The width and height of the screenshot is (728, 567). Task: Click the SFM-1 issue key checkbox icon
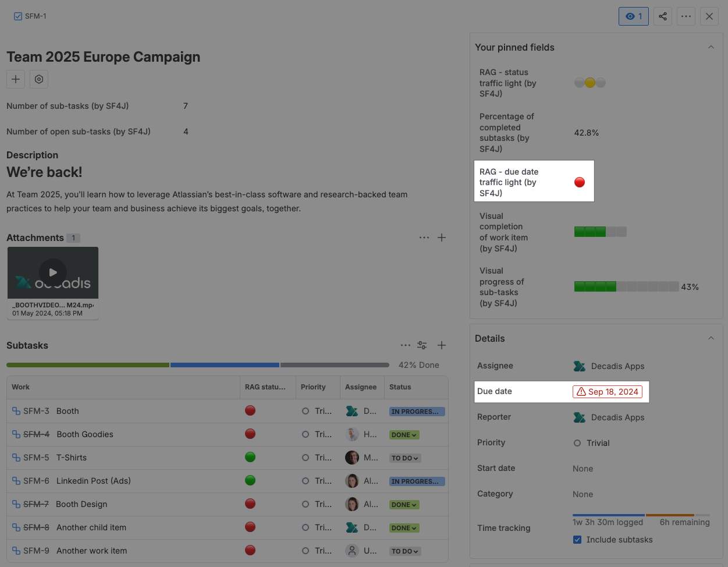click(x=18, y=16)
